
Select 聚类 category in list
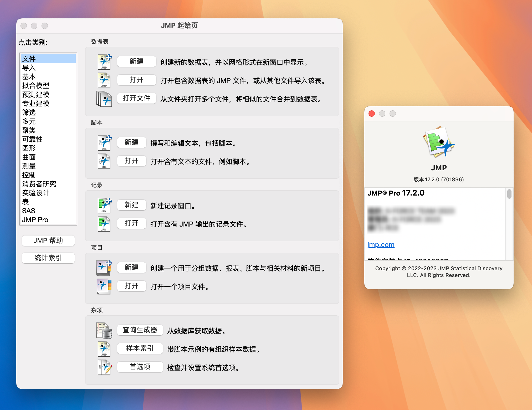tap(48, 130)
